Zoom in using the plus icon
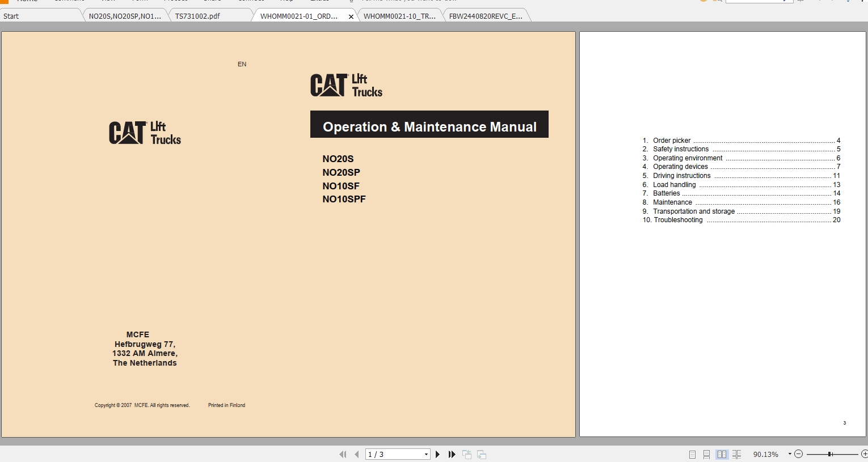Image resolution: width=868 pixels, height=462 pixels. (x=865, y=454)
